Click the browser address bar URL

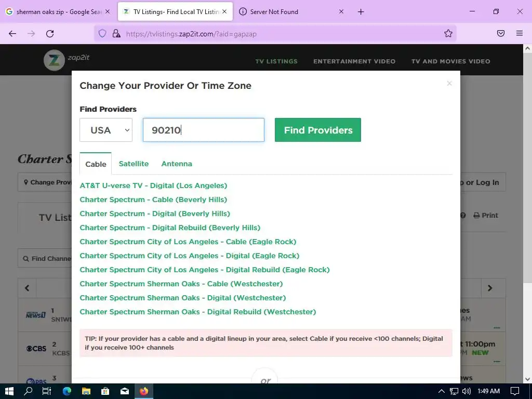click(191, 34)
